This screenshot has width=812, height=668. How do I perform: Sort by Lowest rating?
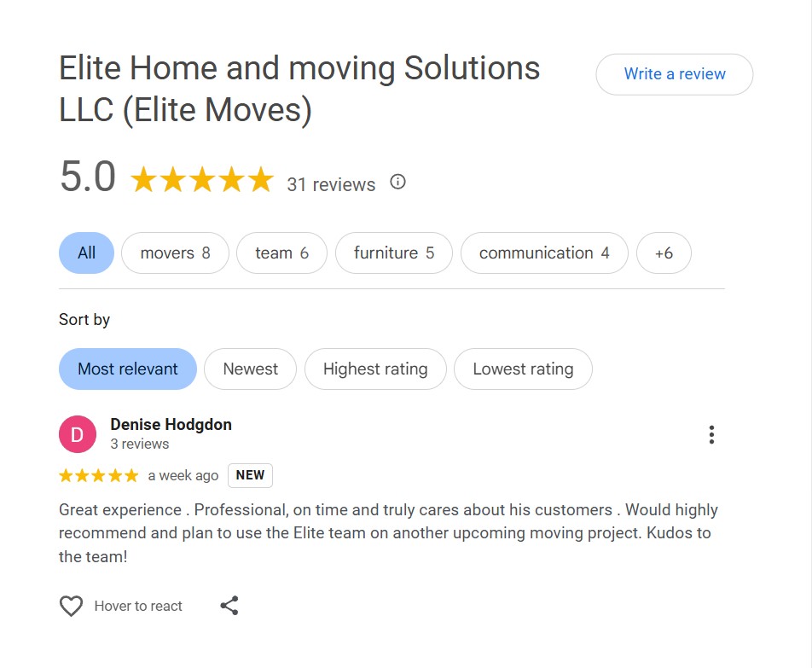(523, 369)
